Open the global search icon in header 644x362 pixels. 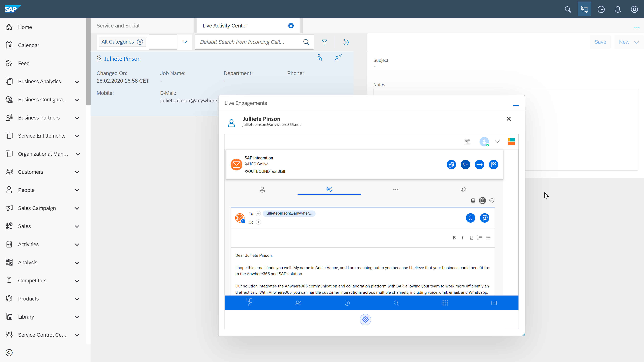(x=568, y=10)
